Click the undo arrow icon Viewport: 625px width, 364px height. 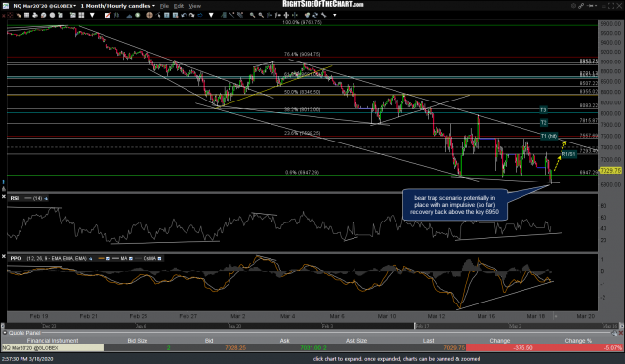184,15
